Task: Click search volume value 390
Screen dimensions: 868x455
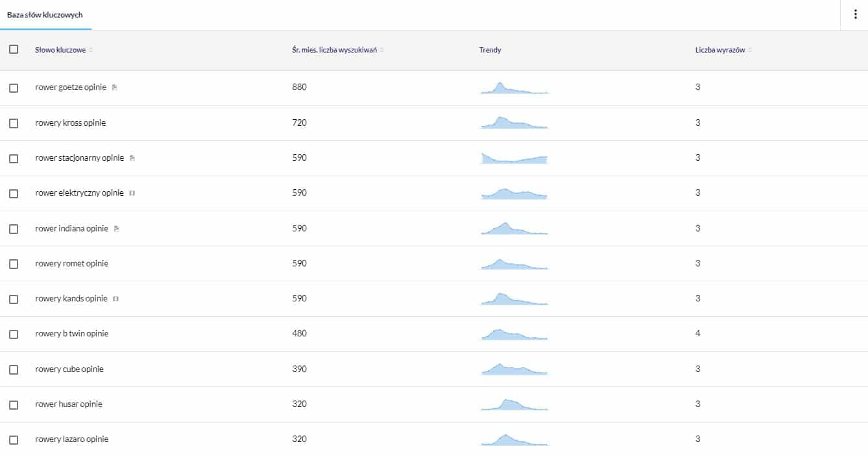Action: tap(299, 369)
